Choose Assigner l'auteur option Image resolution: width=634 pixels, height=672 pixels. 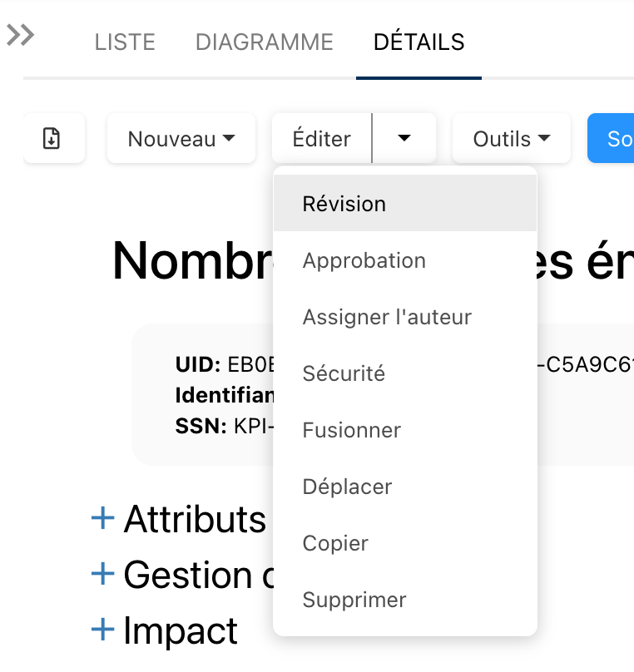tap(387, 317)
